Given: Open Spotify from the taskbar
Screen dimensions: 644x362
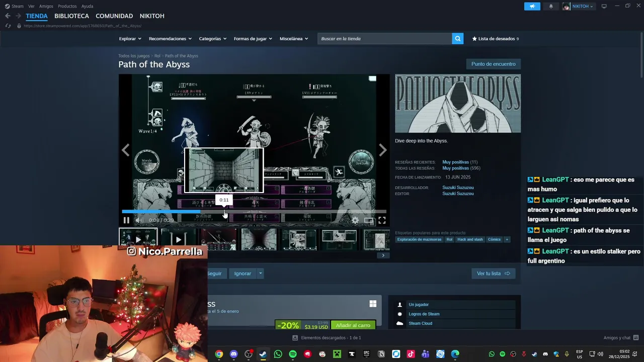Looking at the screenshot, I should [x=293, y=354].
